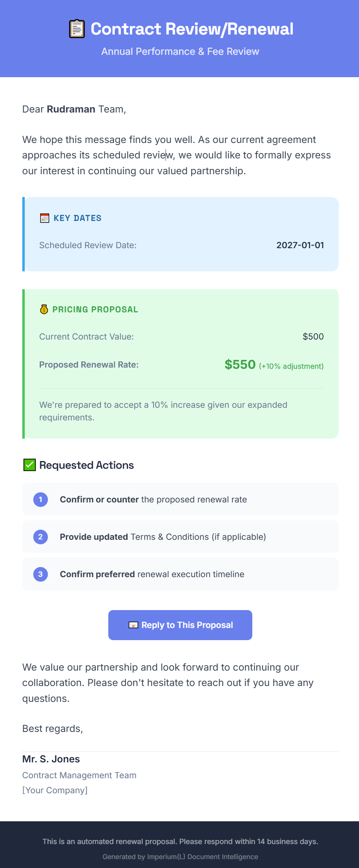Toggle the Provide updated Terms action item
Image resolution: width=359 pixels, height=868 pixels.
[x=180, y=537]
